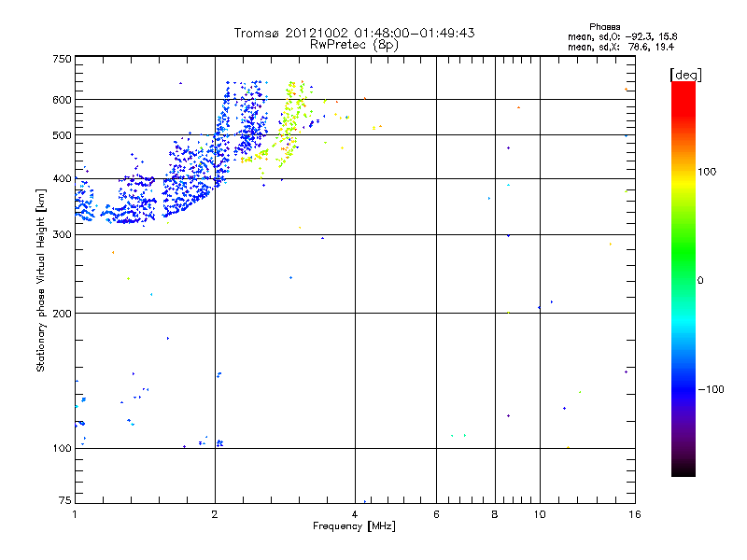
Task: Click the black bottom end of the colorbar
Action: [684, 469]
